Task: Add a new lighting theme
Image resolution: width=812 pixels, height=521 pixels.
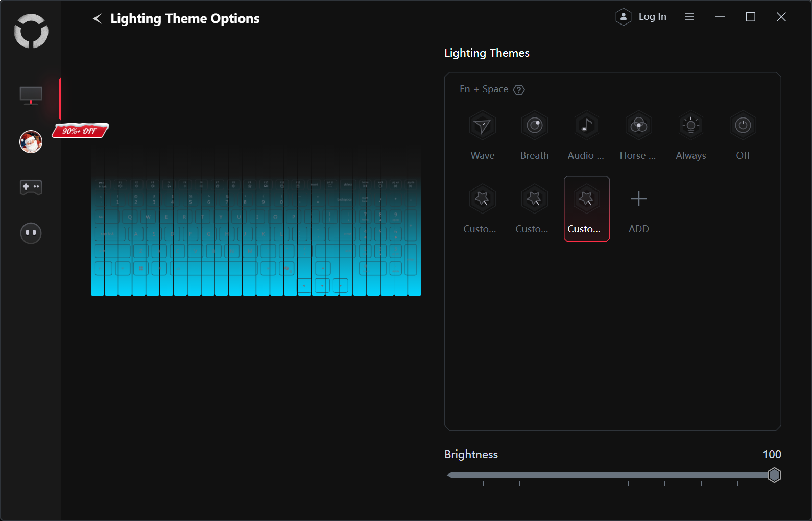Action: (638, 208)
